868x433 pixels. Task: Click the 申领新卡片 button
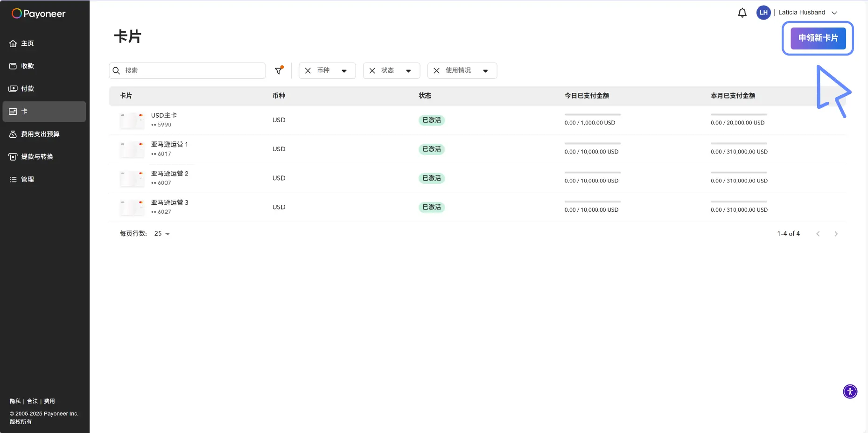coord(818,38)
